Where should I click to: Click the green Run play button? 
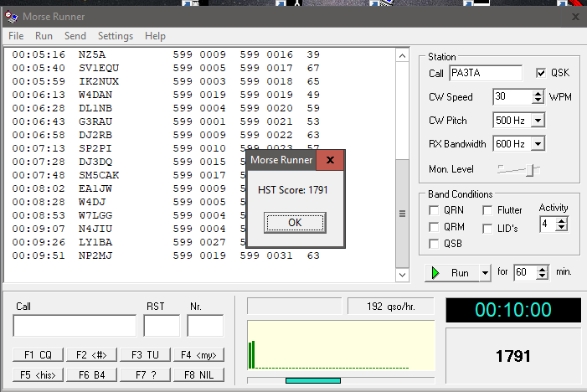[452, 272]
